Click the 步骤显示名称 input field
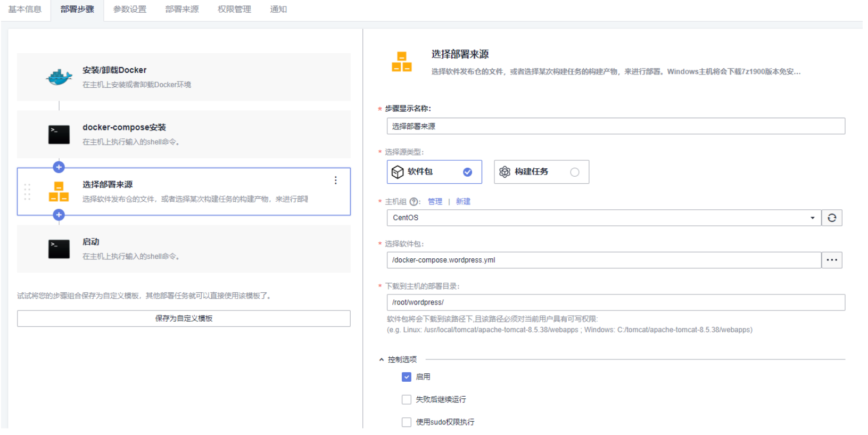Screen dimensions: 868x435 [x=616, y=126]
